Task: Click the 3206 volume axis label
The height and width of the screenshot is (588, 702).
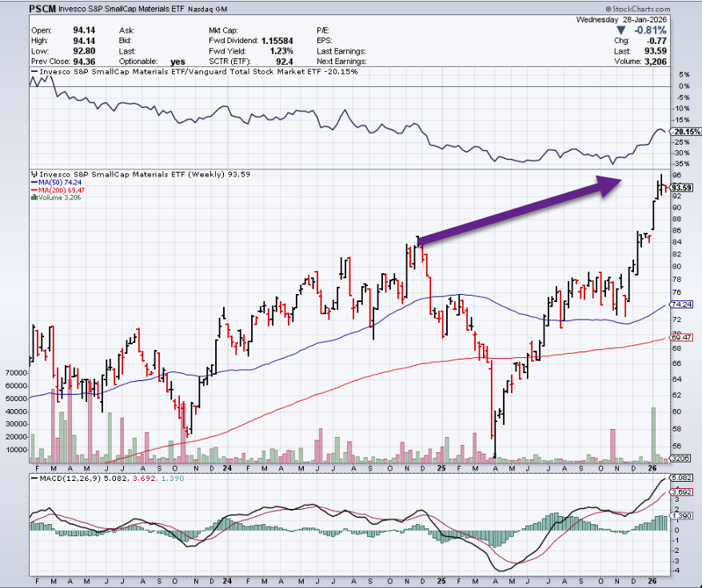Action: [680, 459]
